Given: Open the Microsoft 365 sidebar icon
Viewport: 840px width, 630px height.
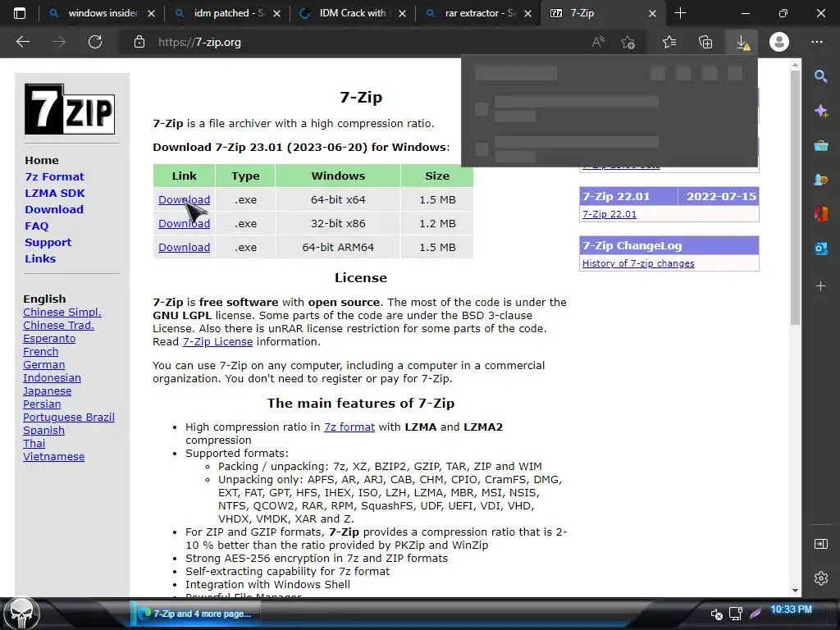Looking at the screenshot, I should tap(820, 214).
